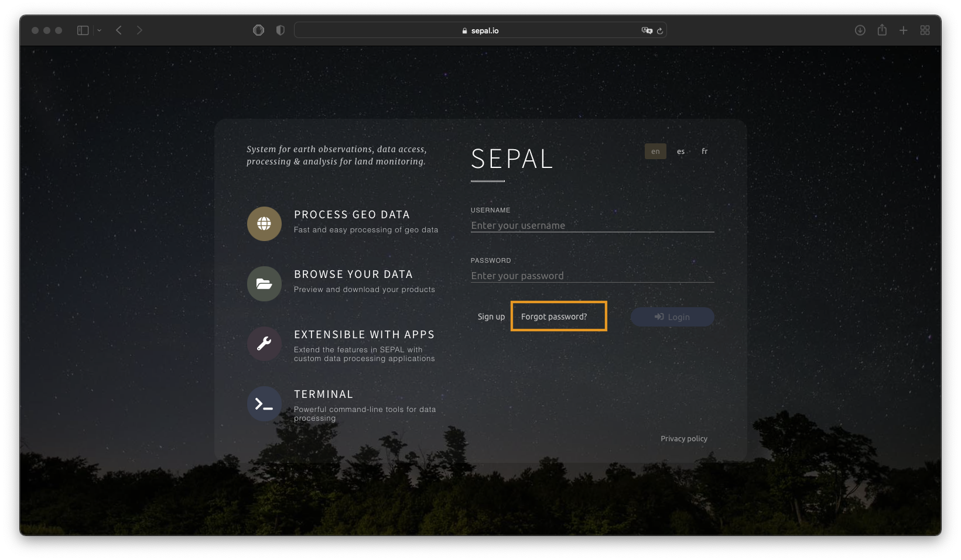
Task: Click the Login button
Action: (672, 317)
